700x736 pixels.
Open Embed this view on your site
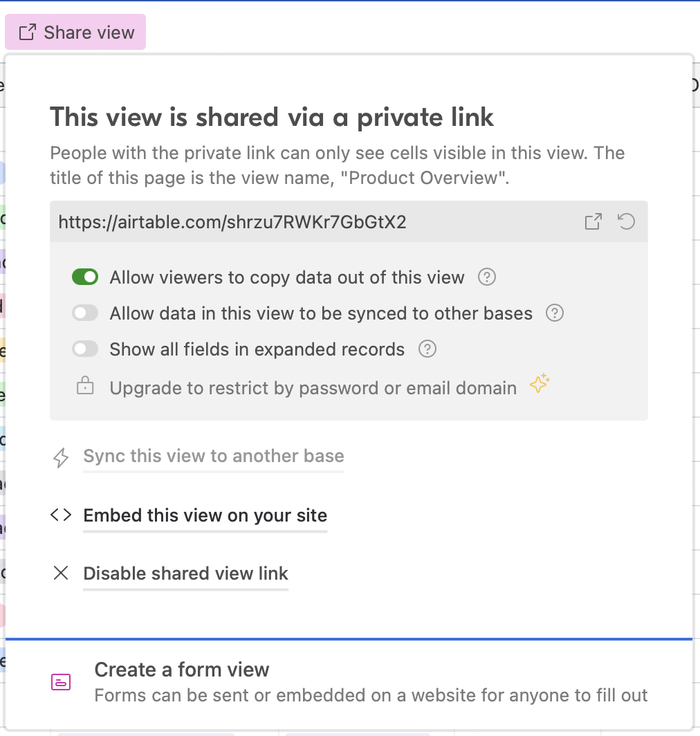[205, 515]
